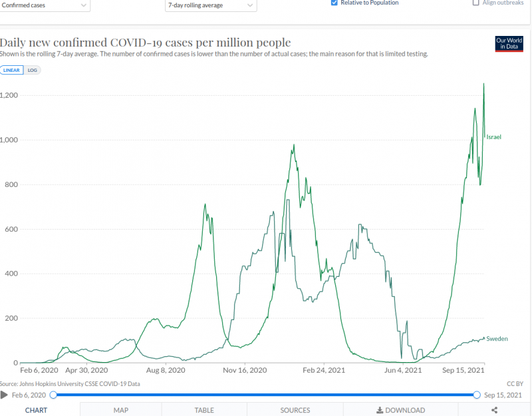Click the Johns Hopkins source text
The image size is (532, 416).
[70, 384]
